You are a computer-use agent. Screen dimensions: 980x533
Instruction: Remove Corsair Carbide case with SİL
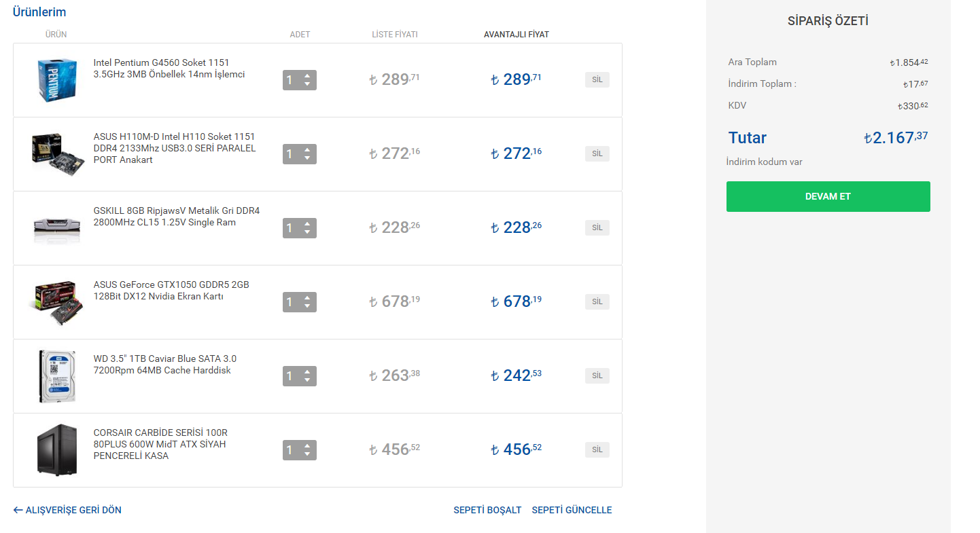tap(597, 450)
